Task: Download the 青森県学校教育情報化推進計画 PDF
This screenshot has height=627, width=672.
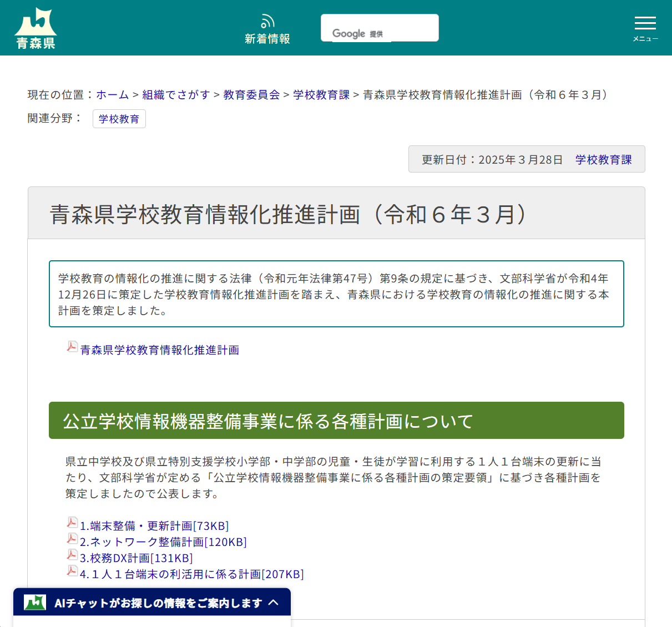Action: point(160,350)
